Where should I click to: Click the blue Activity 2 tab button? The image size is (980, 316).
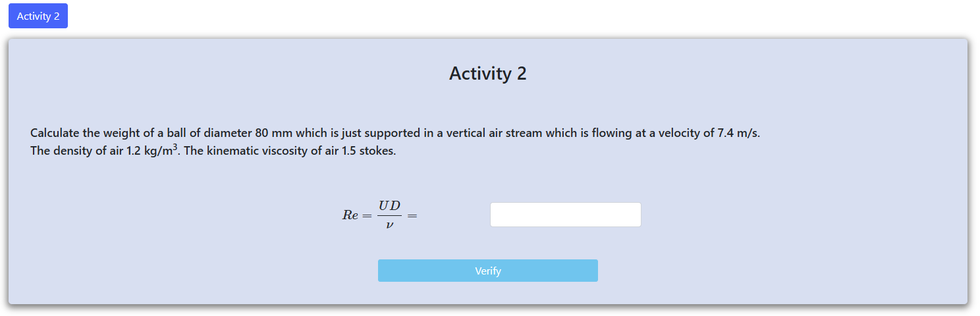38,16
